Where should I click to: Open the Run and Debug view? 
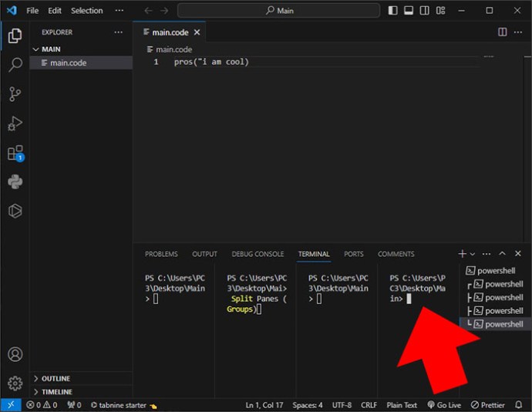coord(15,123)
